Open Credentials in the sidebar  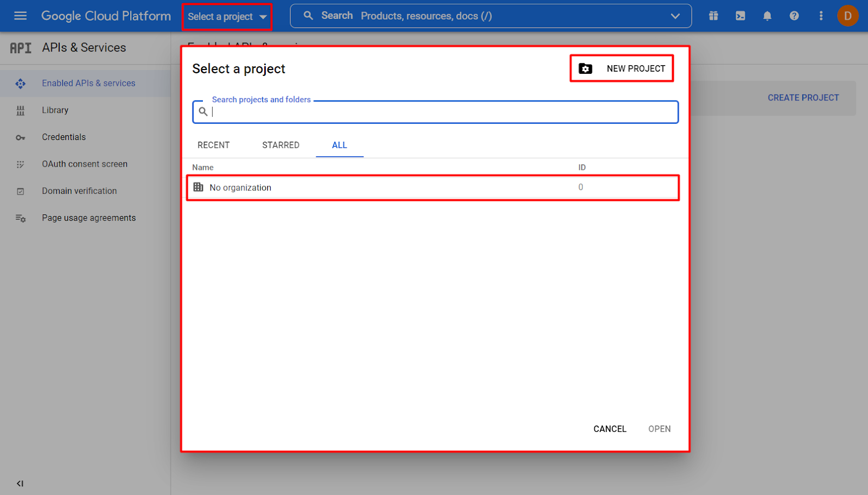click(85, 137)
